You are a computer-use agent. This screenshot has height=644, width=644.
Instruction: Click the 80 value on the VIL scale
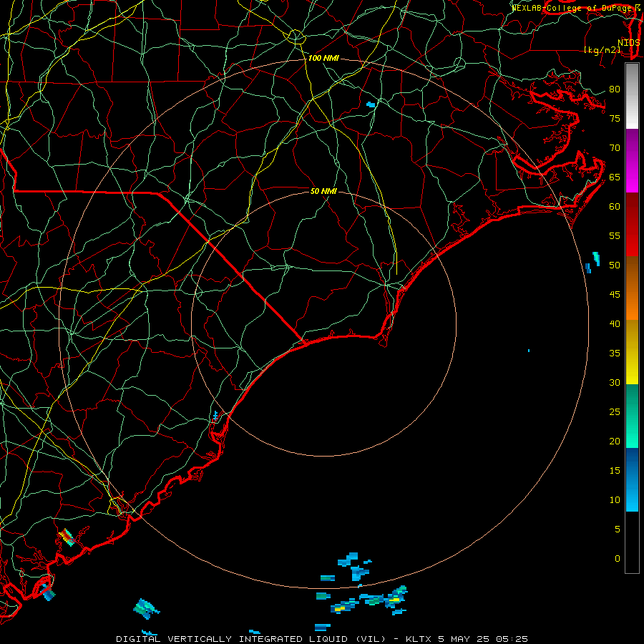point(615,89)
